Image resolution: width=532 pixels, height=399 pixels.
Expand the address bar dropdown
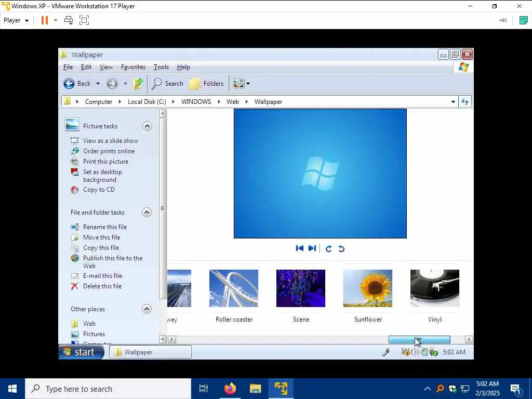pos(453,102)
